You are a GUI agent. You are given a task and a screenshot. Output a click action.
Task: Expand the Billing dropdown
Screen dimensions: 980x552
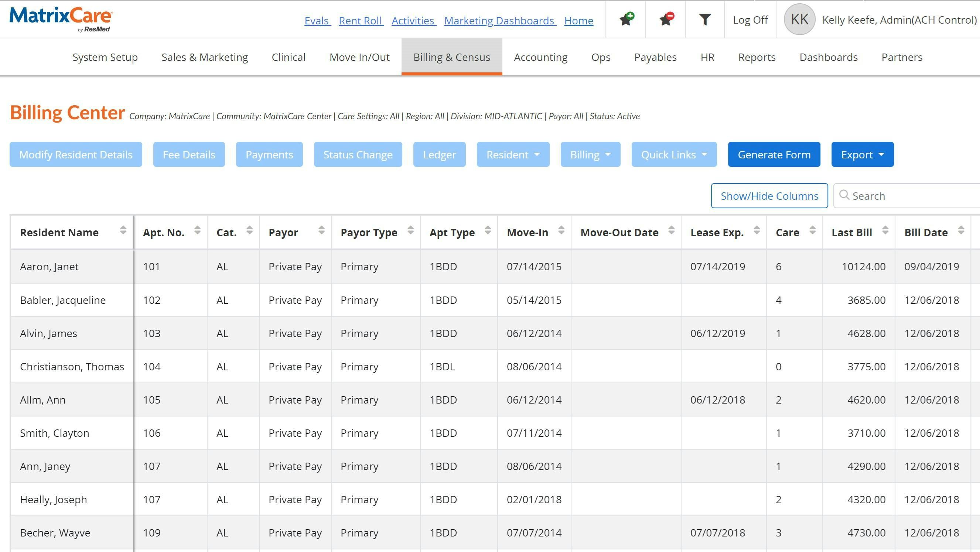tap(590, 154)
